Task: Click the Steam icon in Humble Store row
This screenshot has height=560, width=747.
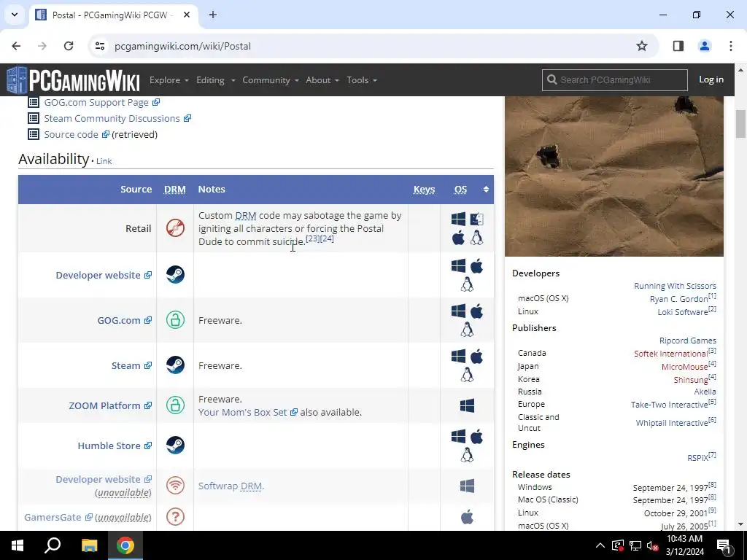Action: (175, 445)
